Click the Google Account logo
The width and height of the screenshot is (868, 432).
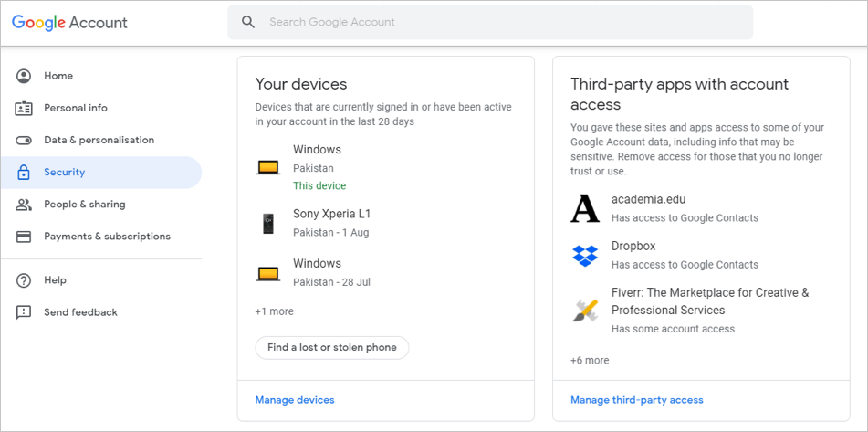tap(70, 22)
